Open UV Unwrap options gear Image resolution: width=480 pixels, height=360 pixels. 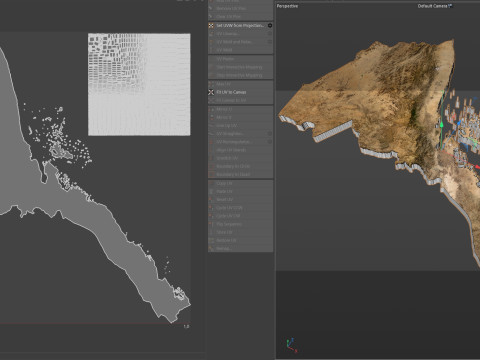270,34
